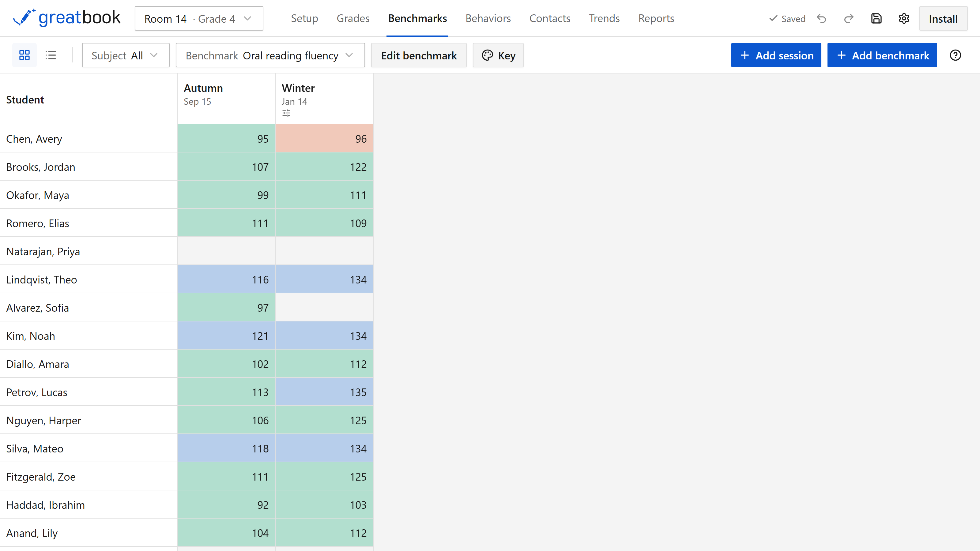
Task: Open Winter session settings sliders icon
Action: (286, 113)
